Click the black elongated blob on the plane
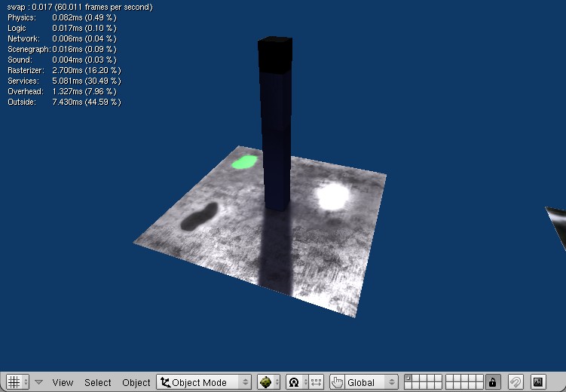Screen dimensions: 566x392 199,216
